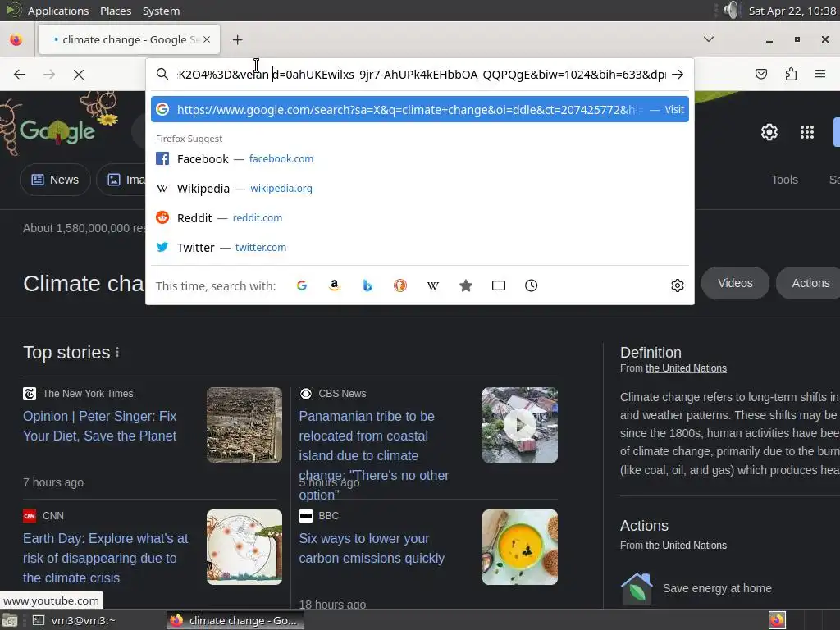Open the date and time clock

pyautogui.click(x=792, y=11)
